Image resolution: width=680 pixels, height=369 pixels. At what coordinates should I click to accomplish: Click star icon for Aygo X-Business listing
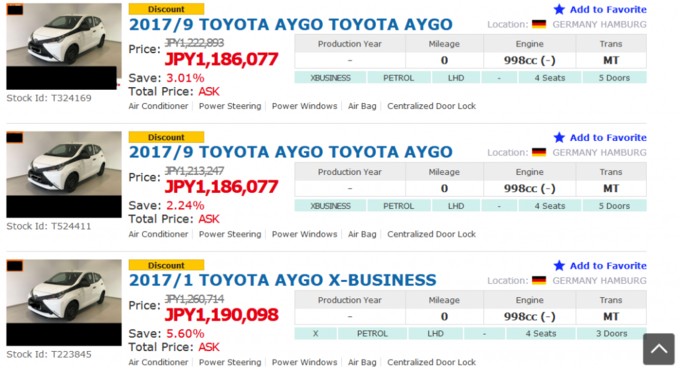(559, 265)
